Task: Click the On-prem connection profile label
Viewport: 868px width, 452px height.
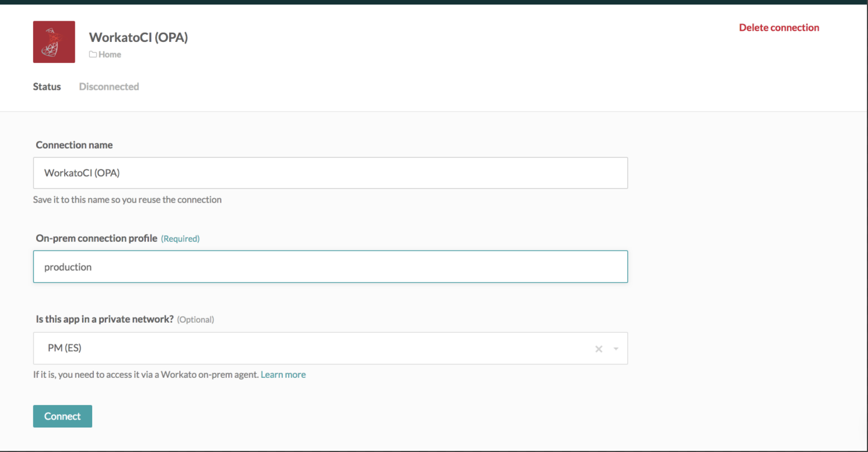Action: (97, 238)
